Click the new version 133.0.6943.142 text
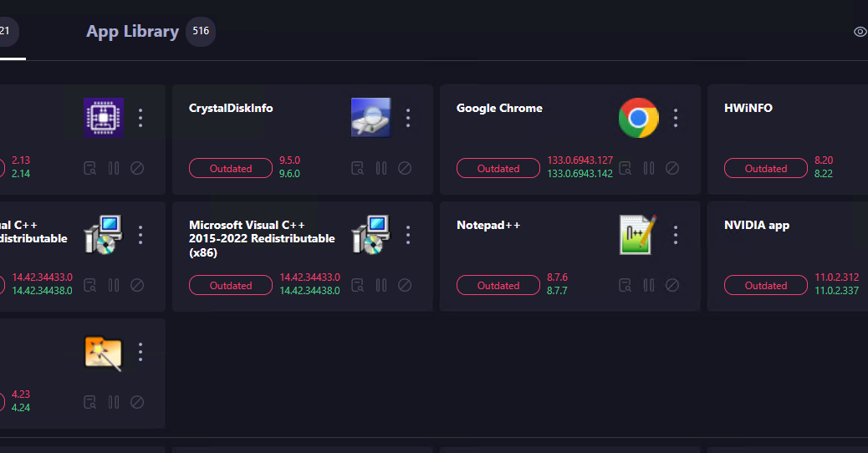The height and width of the screenshot is (453, 868). tap(580, 174)
